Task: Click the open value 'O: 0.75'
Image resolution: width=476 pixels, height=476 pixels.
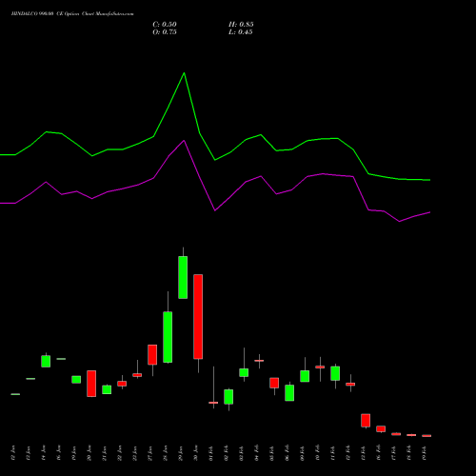Action: (165, 32)
